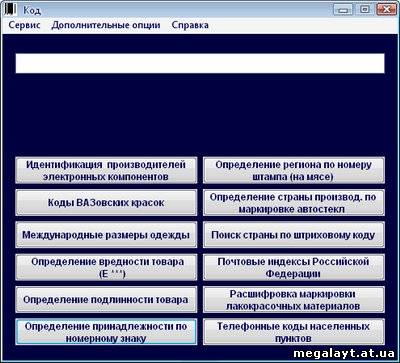
Task: Select Определение принадлежности по номерному знаку
Action: 106,332
